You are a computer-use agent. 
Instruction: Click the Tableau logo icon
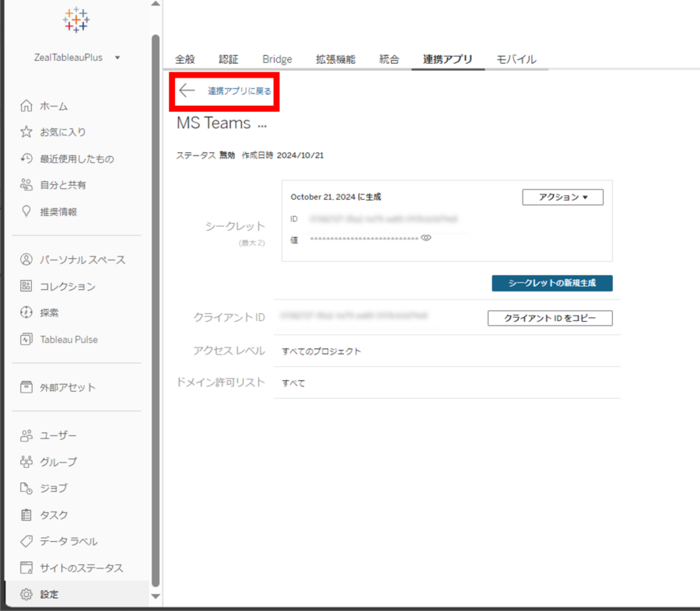[x=76, y=19]
